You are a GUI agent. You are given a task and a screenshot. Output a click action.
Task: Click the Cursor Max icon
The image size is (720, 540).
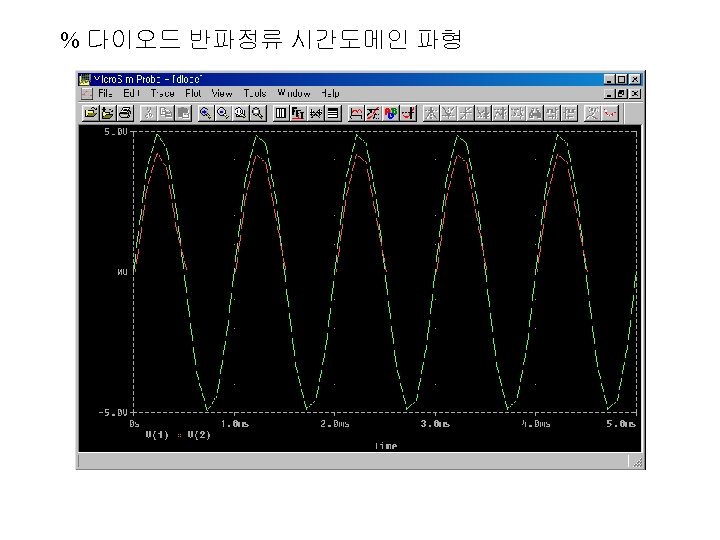click(500, 113)
